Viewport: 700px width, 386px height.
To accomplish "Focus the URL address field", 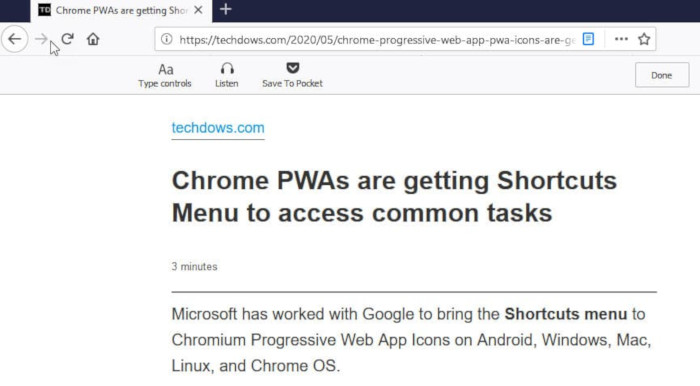I will coord(377,40).
